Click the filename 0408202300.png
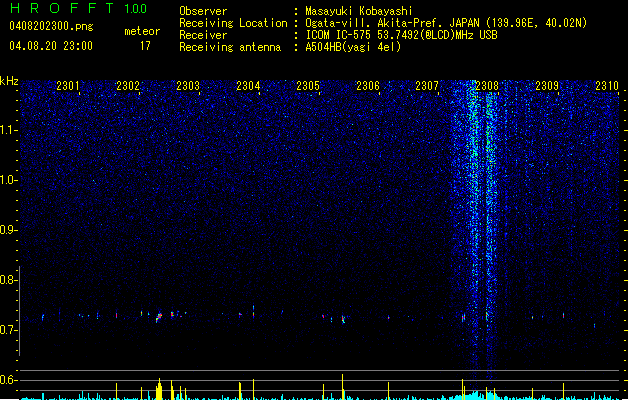Screen dimensions: 629x400 point(51,26)
